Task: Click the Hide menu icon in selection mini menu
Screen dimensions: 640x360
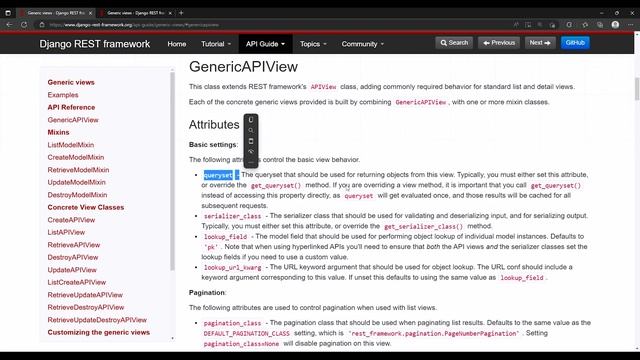Action: 251,152
